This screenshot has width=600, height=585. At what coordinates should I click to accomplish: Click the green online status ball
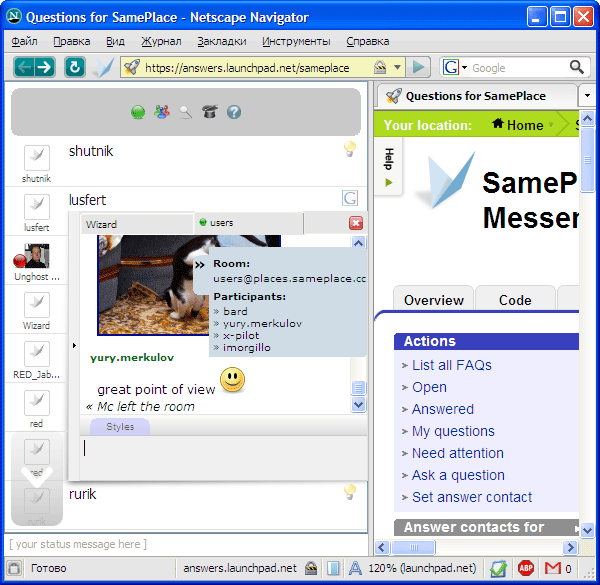pos(138,112)
